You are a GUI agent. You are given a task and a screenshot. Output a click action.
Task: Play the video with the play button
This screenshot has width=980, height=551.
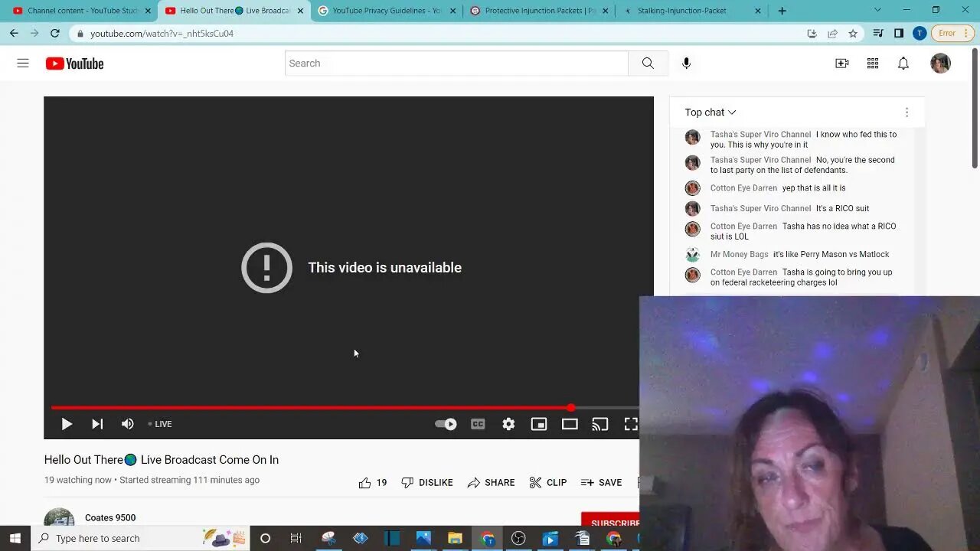(67, 424)
